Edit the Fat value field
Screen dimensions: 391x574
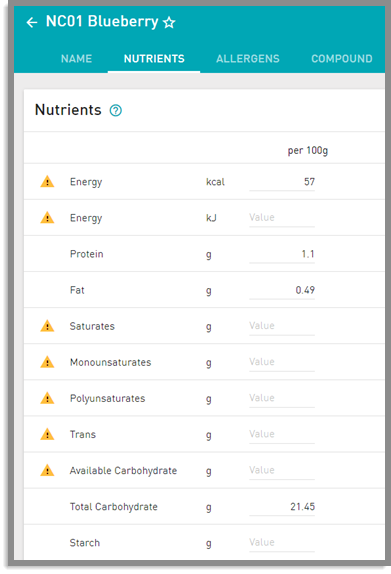coord(282,290)
